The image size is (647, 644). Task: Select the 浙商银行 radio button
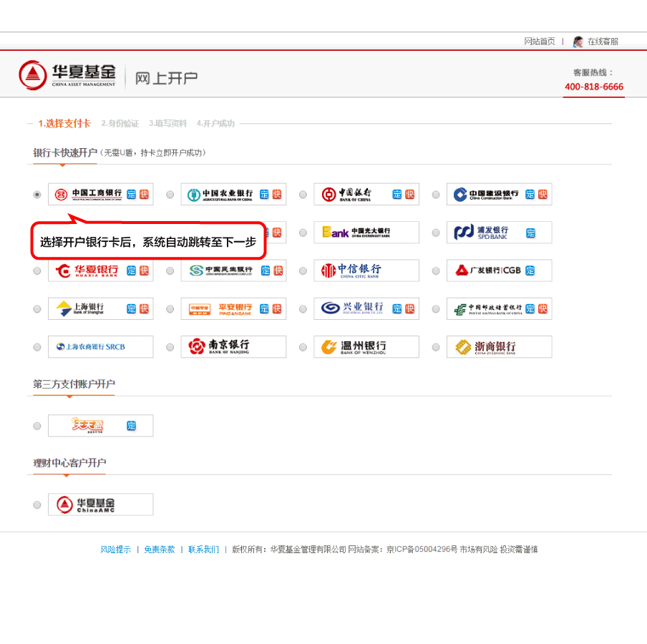[436, 347]
